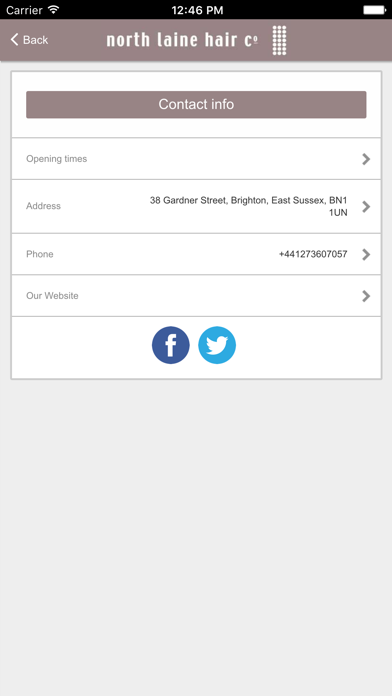Go Back to previous screen
The height and width of the screenshot is (696, 392).
click(x=29, y=40)
